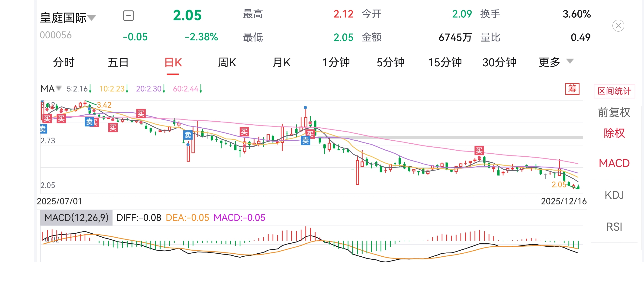Select 除权 price adjustment mode
This screenshot has width=644, height=284.
pos(614,133)
